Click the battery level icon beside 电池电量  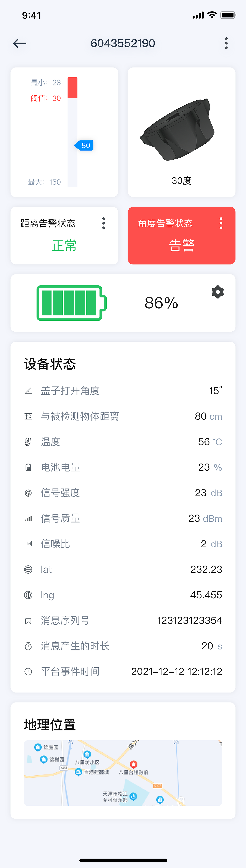(x=28, y=467)
